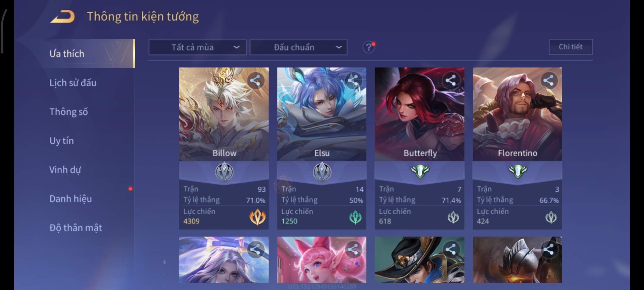This screenshot has width=644, height=290.
Task: Go to the Độ thân mật section
Action: 76,228
